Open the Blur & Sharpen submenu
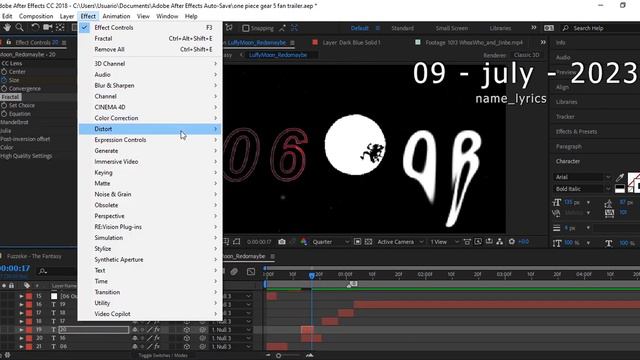This screenshot has height=360, width=640. pyautogui.click(x=150, y=85)
